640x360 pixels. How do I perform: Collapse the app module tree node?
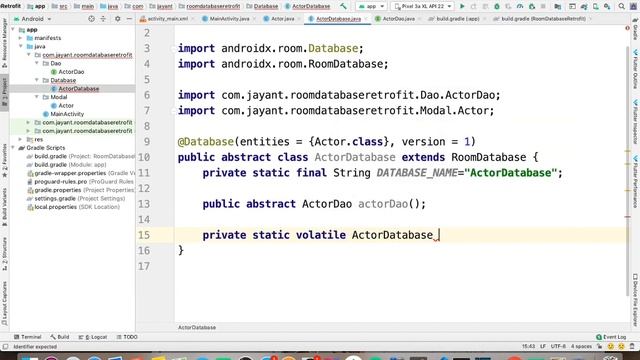point(13,30)
